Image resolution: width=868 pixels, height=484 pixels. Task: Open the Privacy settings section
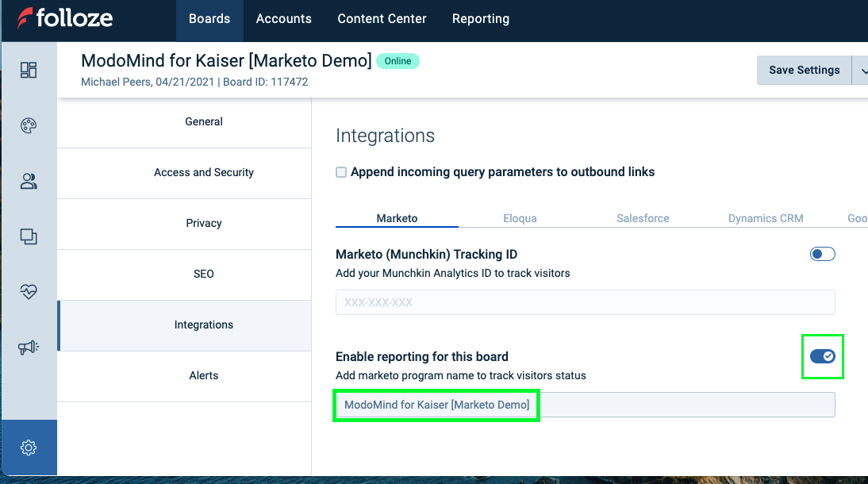point(184,224)
